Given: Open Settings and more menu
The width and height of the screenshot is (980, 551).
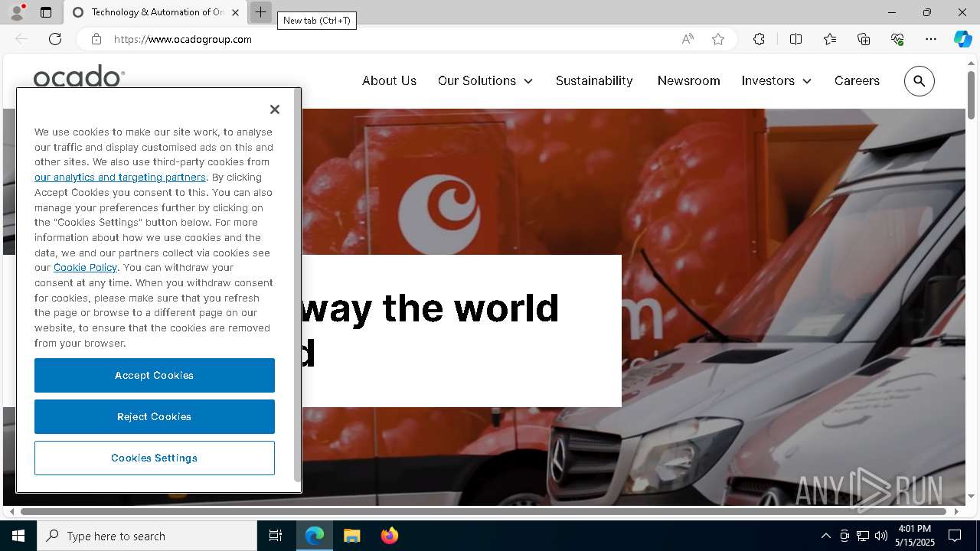Looking at the screenshot, I should pyautogui.click(x=931, y=39).
